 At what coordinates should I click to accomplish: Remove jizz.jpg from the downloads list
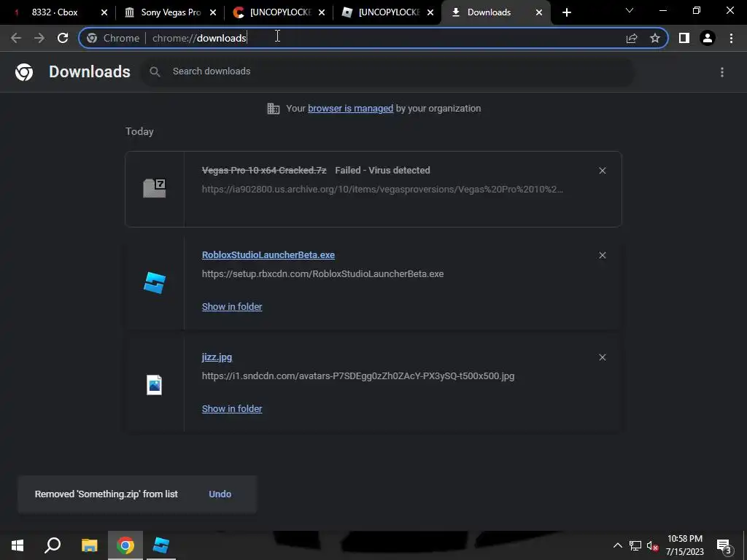point(602,357)
